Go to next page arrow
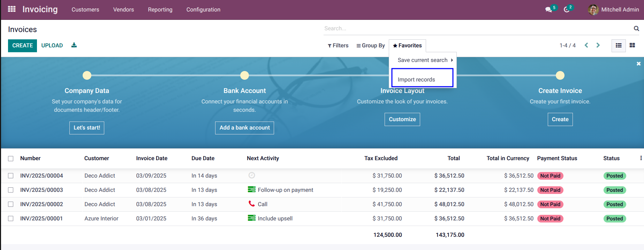644x250 pixels. [598, 45]
